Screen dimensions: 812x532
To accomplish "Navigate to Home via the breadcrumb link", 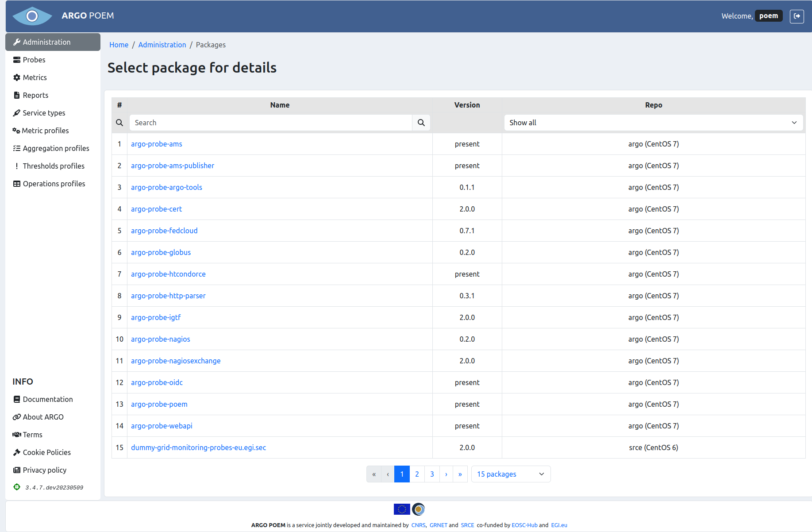I will [119, 45].
